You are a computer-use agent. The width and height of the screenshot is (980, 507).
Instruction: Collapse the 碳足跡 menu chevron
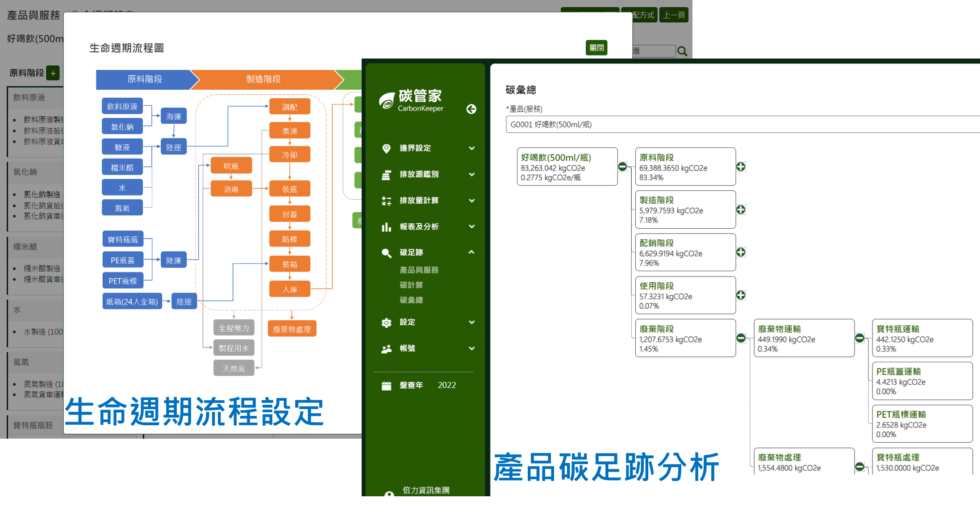pos(471,252)
